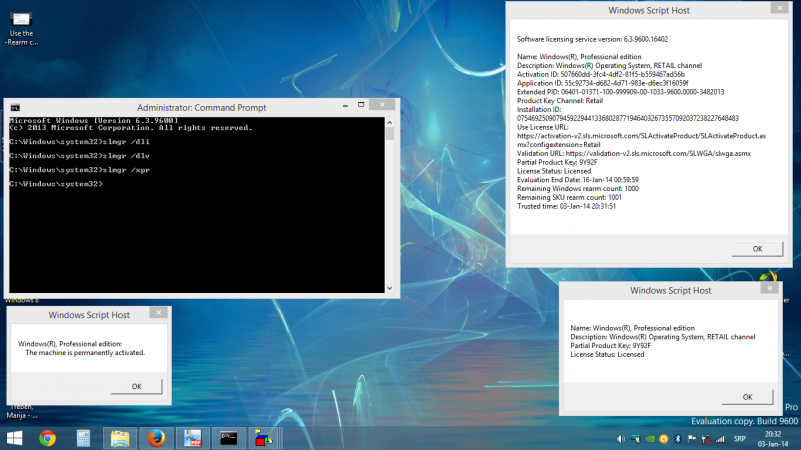Maximize the Command Prompt window
Viewport: 801px width, 450px height.
(x=361, y=105)
